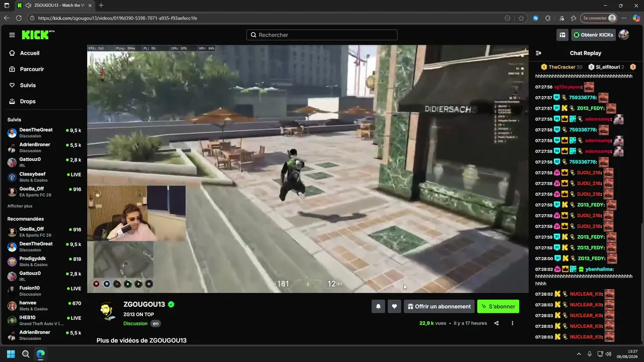Click ybenhalima's username in chat
644x362 pixels.
pos(599,269)
